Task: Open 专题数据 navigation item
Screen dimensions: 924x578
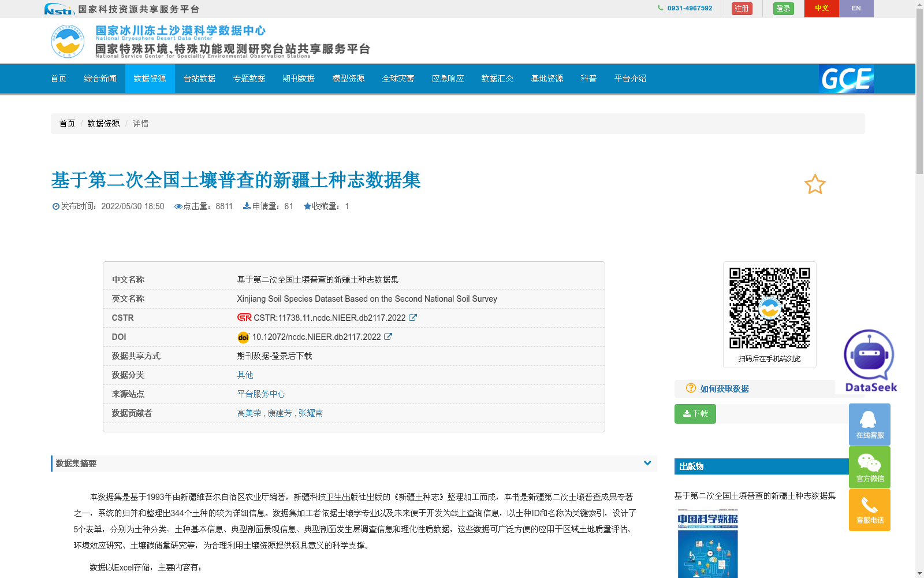Action: (x=249, y=79)
